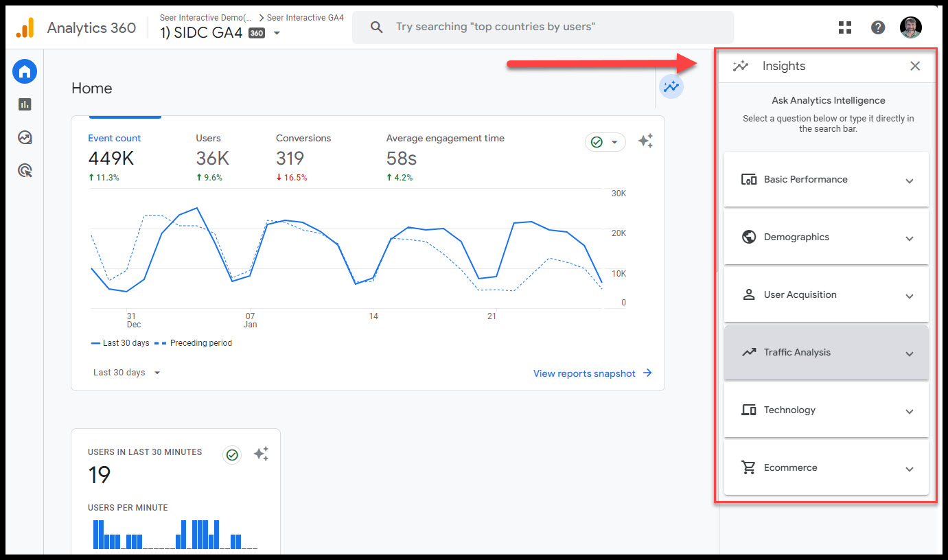Image resolution: width=948 pixels, height=560 pixels.
Task: Open the SIDC GA4 property selector
Action: 220,32
